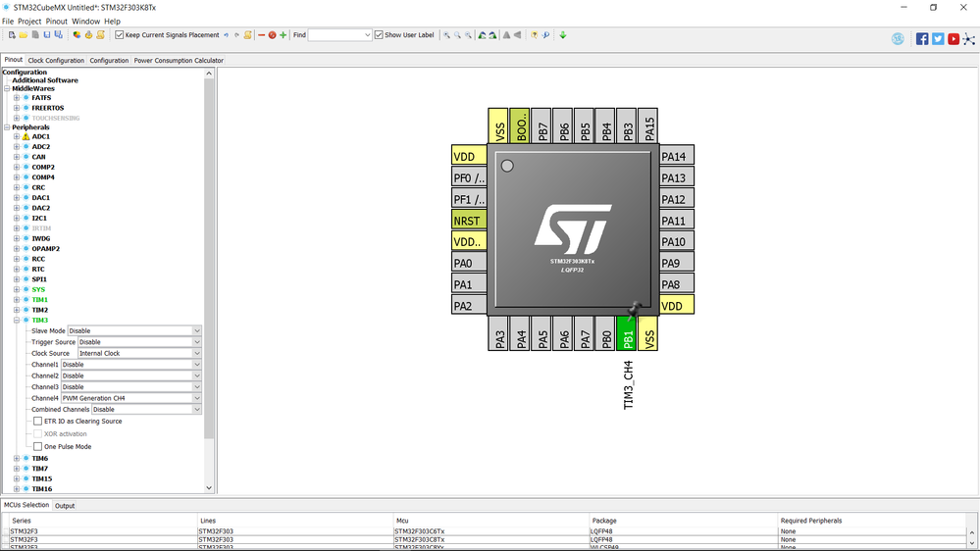Viewport: 980px width, 551px height.
Task: Expand the ADC1 peripheral node
Action: [x=17, y=136]
